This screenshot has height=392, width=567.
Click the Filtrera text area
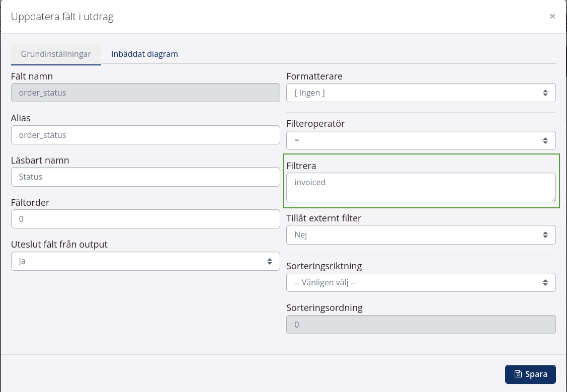[x=420, y=187]
